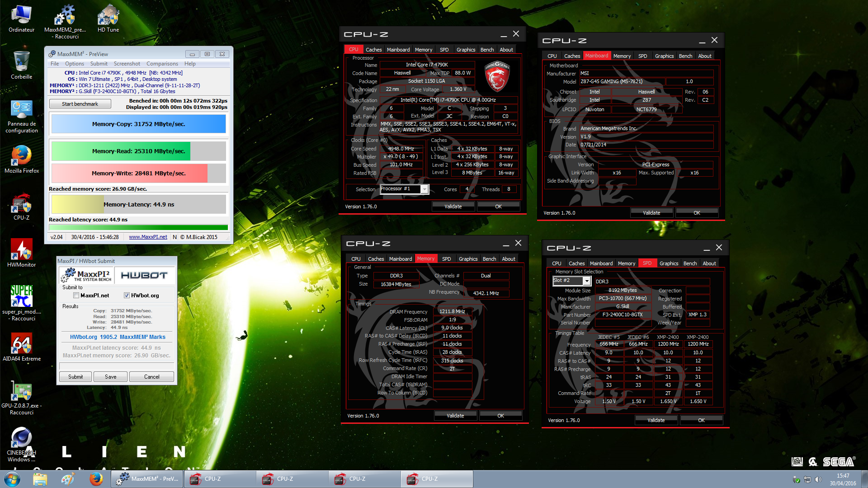Open Firefox from the taskbar
Image resolution: width=868 pixels, height=488 pixels.
(96, 479)
